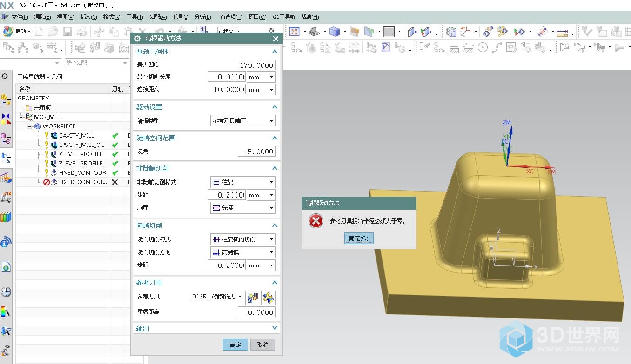Open the Assembly Navigator sidebar tab
The width and height of the screenshot is (631, 364).
pos(6,99)
